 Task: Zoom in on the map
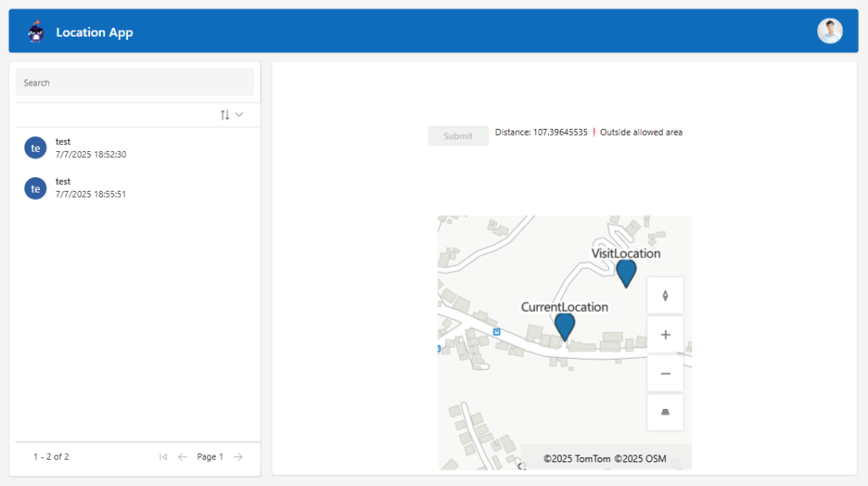[x=665, y=335]
